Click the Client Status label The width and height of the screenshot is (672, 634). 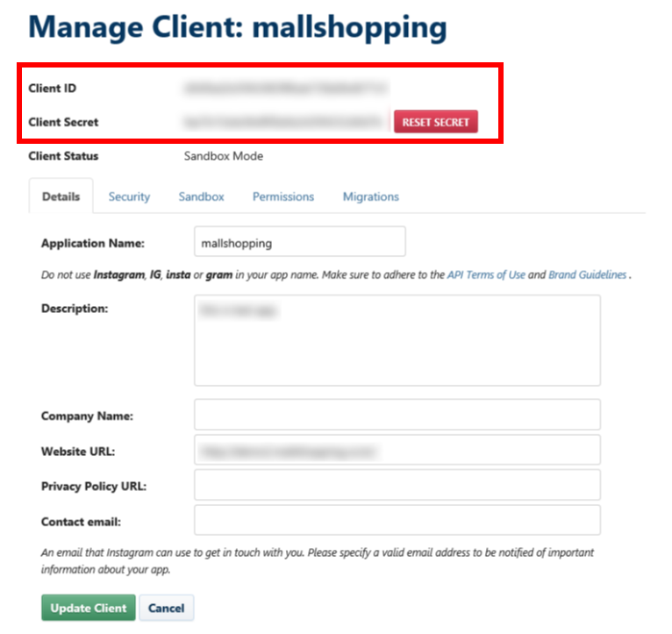click(63, 156)
